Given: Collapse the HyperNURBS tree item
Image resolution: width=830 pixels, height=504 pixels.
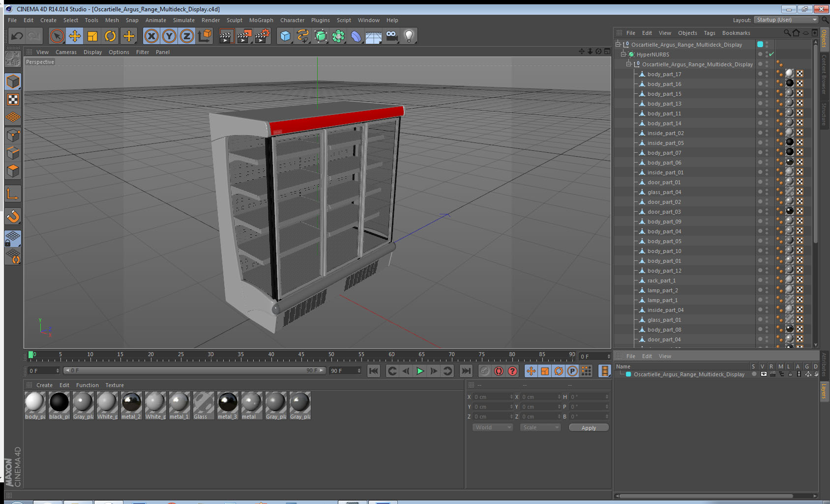Looking at the screenshot, I should [x=623, y=54].
